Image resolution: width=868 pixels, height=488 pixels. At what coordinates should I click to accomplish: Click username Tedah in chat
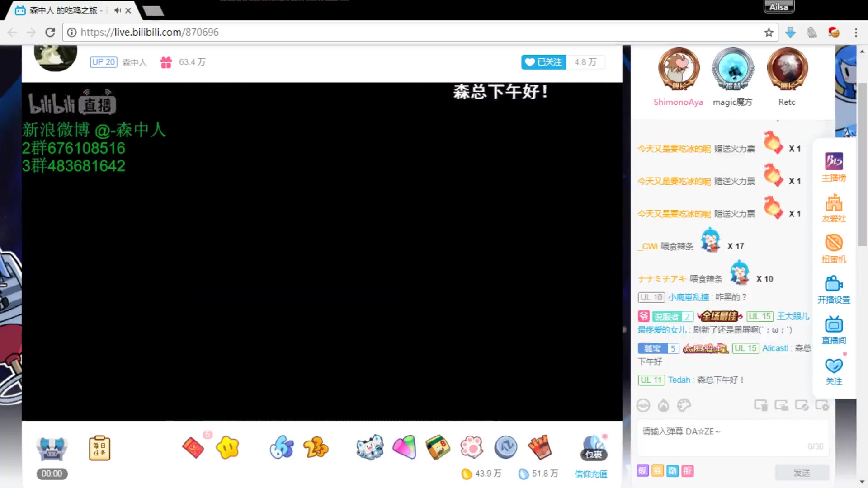(679, 380)
